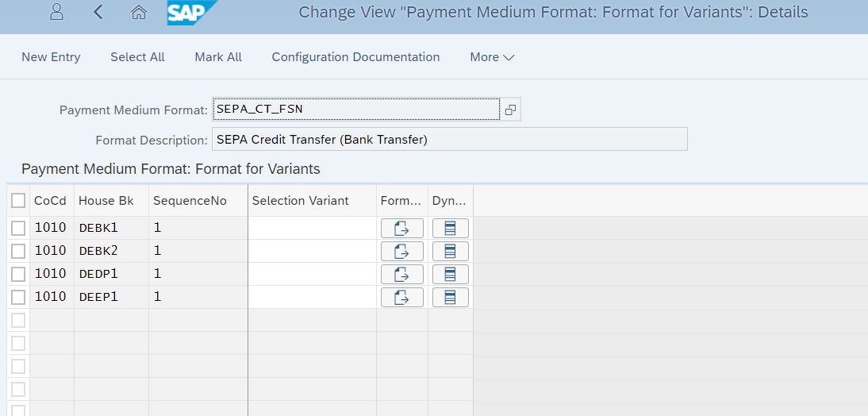Click Select All in the toolbar
The image size is (868, 416).
(137, 57)
